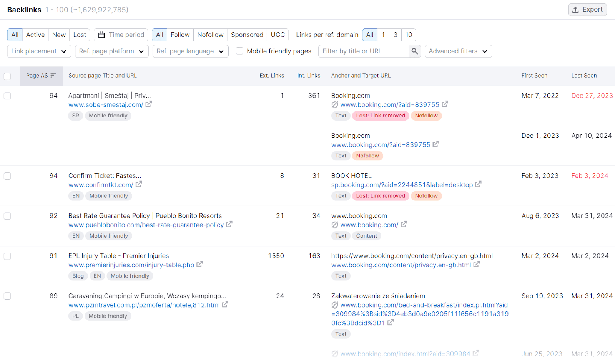The image size is (615, 364).
Task: Open external link icon beside pueblobonito.com URL
Action: click(229, 224)
